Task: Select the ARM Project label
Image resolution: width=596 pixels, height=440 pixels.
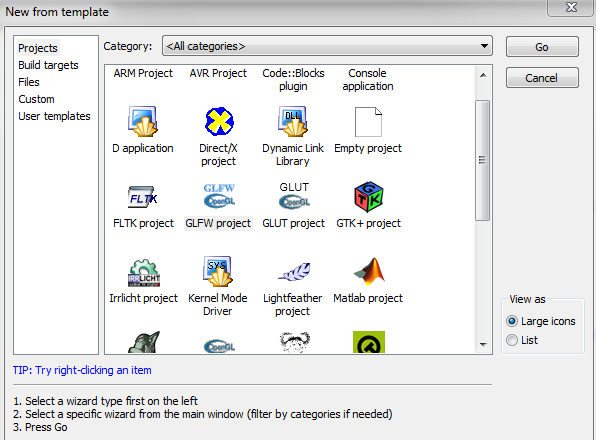Action: pos(143,73)
